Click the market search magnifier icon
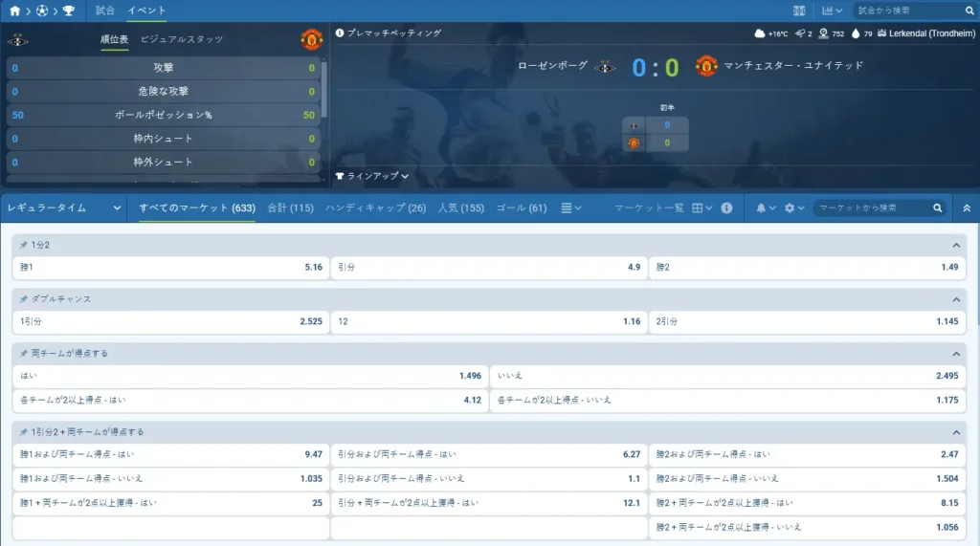The width and height of the screenshot is (980, 546). pyautogui.click(x=938, y=208)
